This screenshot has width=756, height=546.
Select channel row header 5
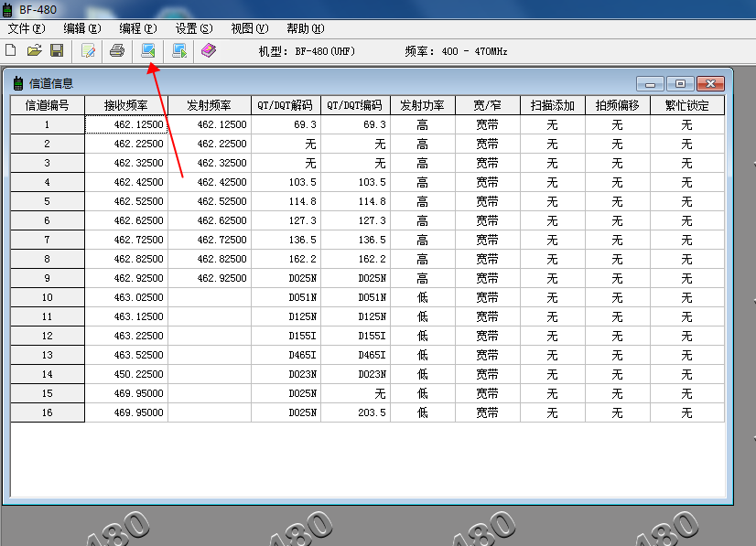pyautogui.click(x=48, y=201)
